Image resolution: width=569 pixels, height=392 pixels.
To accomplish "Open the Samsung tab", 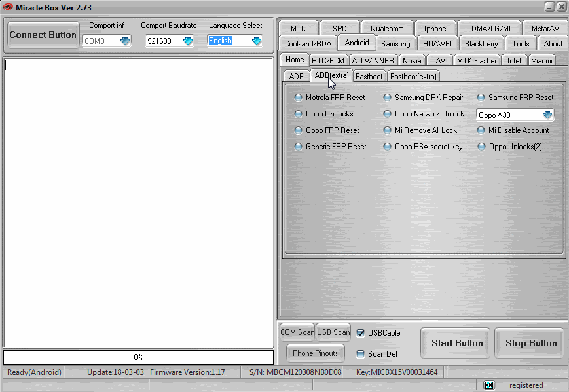I will click(395, 43).
